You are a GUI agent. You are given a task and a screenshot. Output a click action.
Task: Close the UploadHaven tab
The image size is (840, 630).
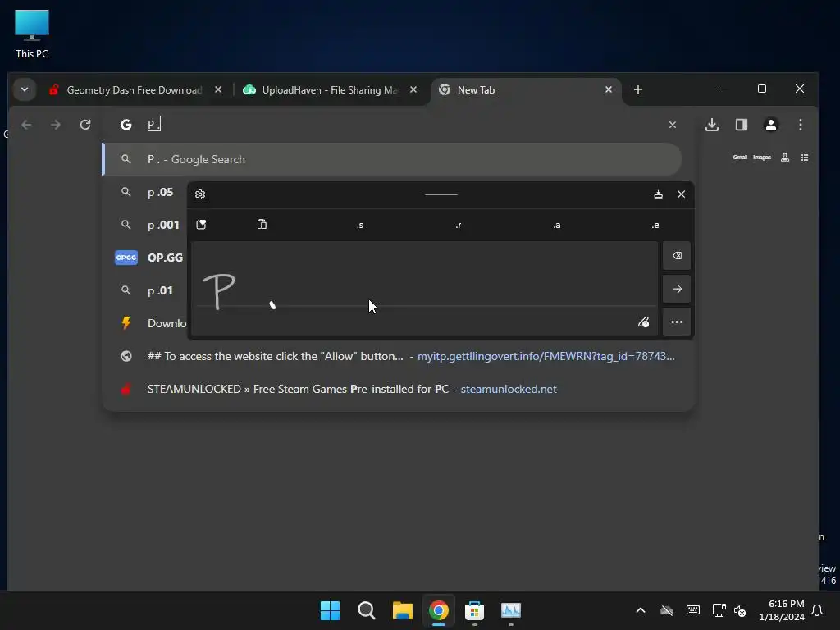tap(413, 89)
